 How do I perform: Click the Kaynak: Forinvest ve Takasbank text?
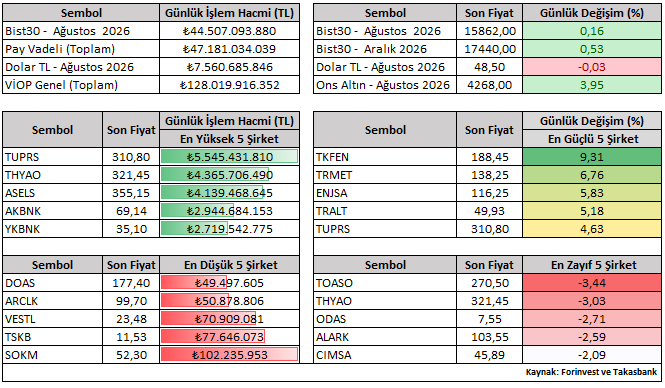tap(591, 372)
